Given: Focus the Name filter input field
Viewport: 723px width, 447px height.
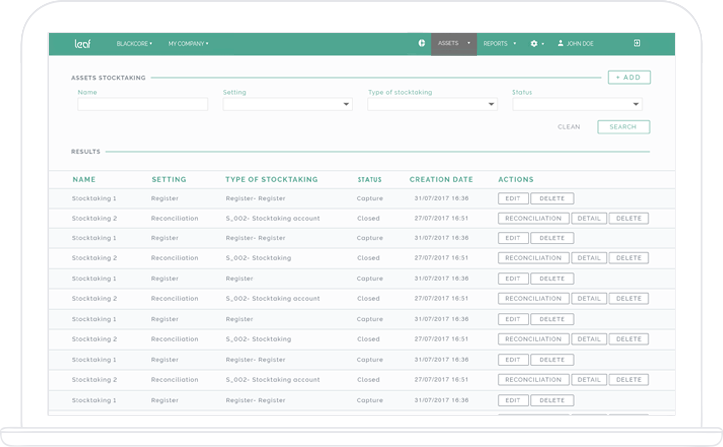Looking at the screenshot, I should tap(142, 104).
